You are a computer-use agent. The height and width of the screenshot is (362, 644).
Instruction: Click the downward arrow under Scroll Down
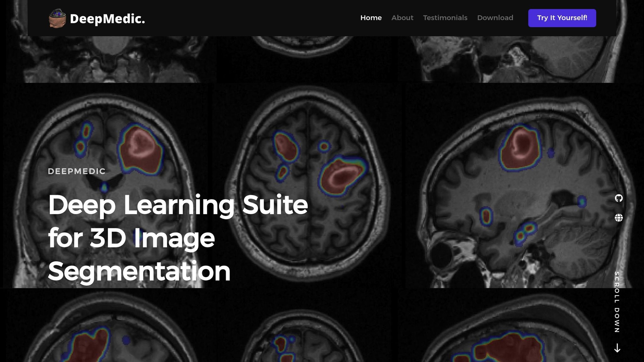tap(617, 348)
